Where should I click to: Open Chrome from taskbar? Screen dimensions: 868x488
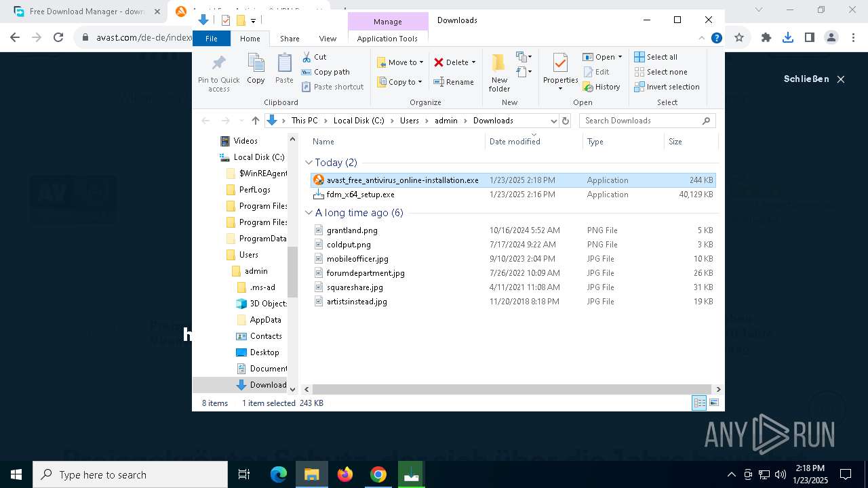(x=378, y=474)
